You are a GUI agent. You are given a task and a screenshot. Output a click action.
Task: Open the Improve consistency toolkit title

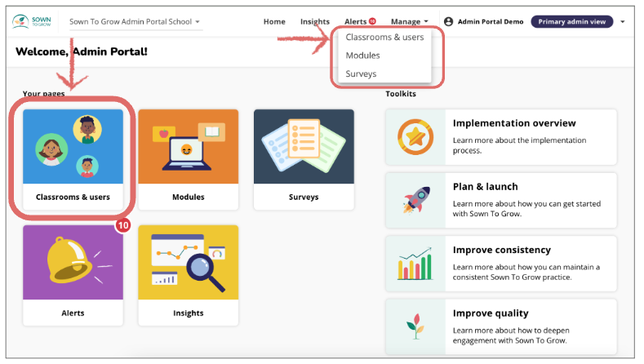click(x=501, y=251)
